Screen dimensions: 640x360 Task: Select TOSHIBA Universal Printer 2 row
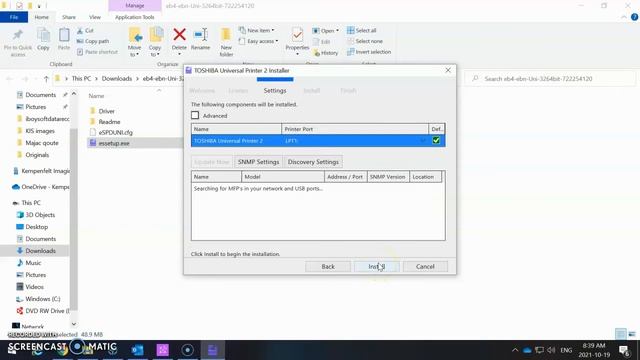pyautogui.click(x=318, y=140)
